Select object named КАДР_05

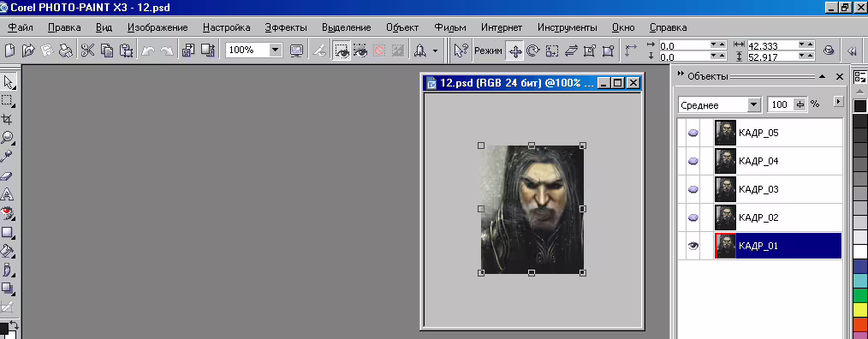coord(759,133)
